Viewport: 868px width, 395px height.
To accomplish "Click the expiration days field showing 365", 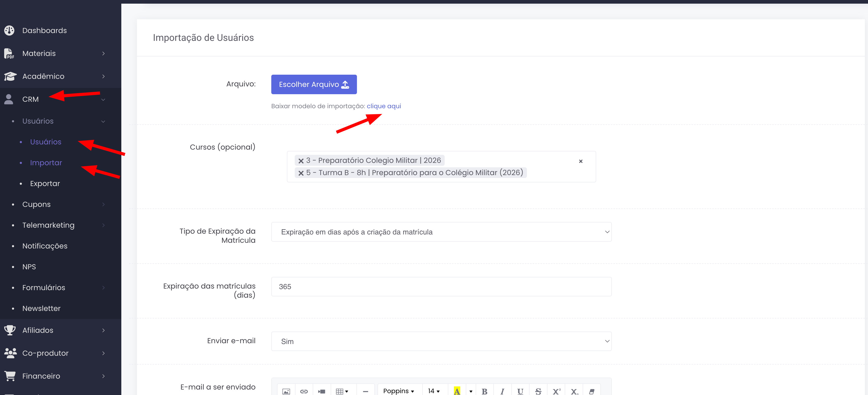I will tap(441, 286).
